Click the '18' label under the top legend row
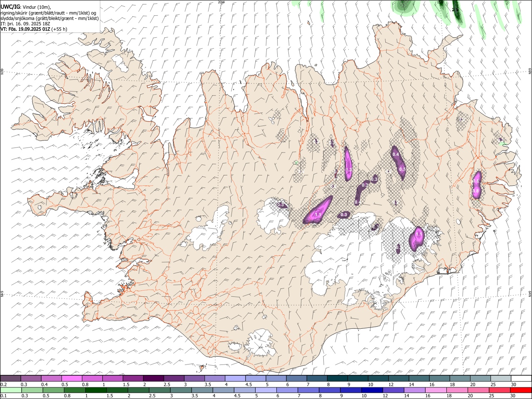 453,384
